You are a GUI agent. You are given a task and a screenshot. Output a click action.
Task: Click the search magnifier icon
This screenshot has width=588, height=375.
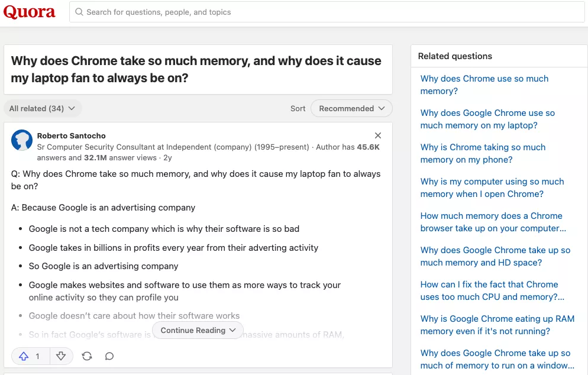click(79, 12)
